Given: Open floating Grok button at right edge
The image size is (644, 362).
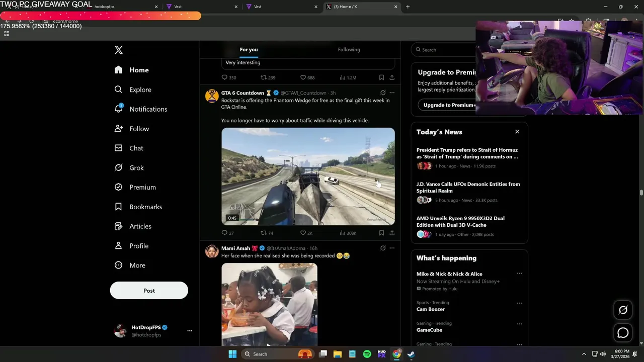Looking at the screenshot, I should tap(623, 310).
